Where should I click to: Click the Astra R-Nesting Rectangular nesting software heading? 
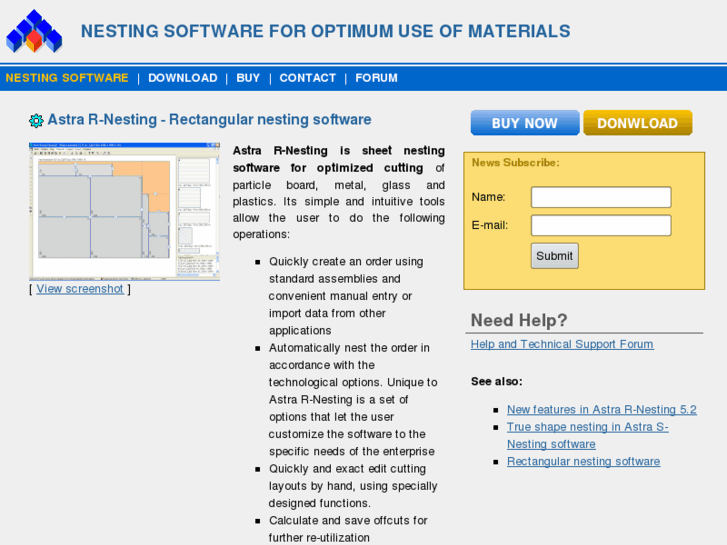pos(209,120)
